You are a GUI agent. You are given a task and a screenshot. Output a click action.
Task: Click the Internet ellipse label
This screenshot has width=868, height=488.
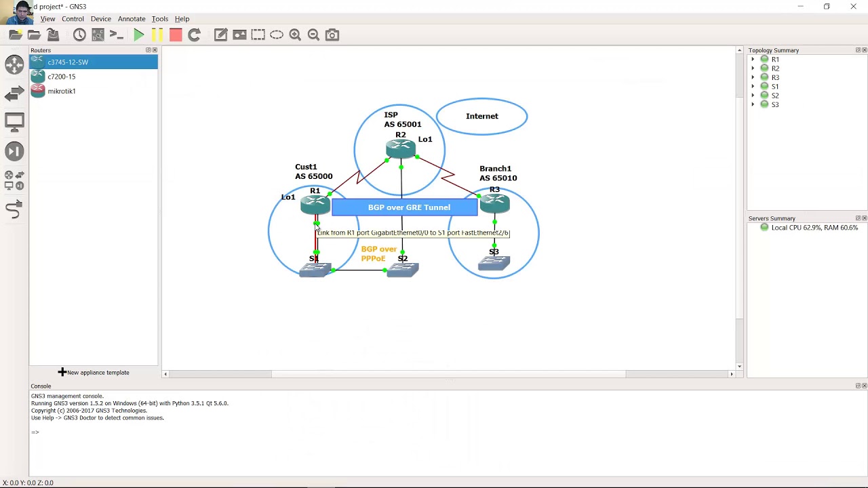click(482, 116)
